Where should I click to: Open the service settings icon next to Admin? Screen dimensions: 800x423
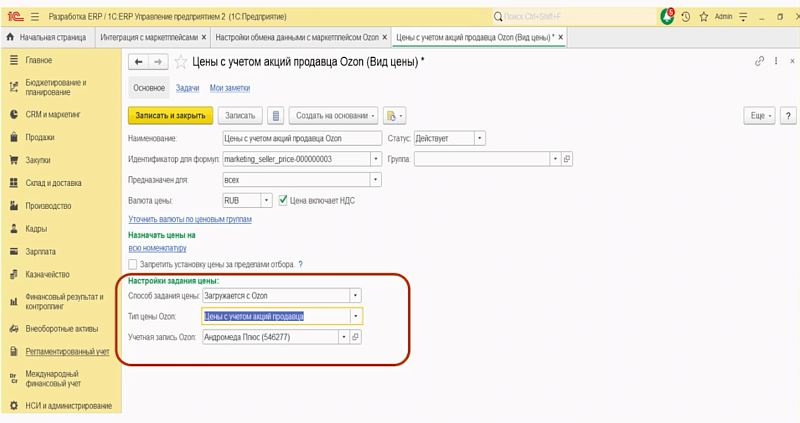click(x=743, y=17)
